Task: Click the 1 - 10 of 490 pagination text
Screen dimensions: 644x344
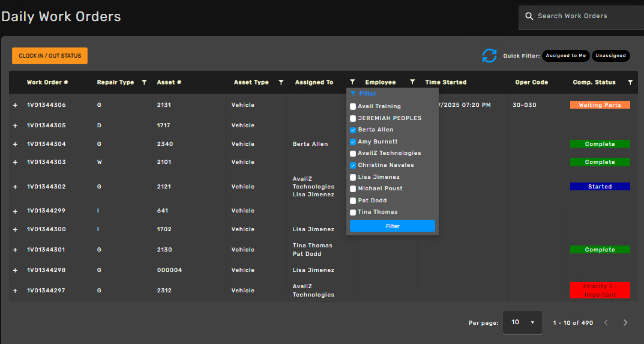Action: point(573,323)
